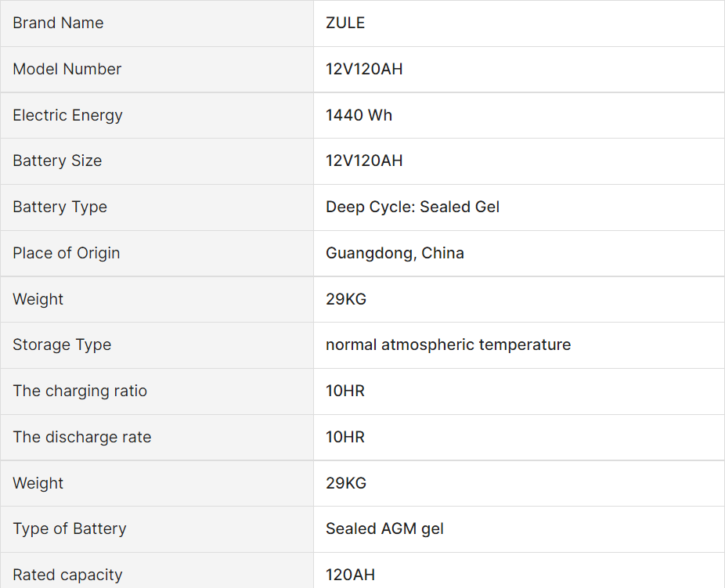Click the Sealed AGM gel value
This screenshot has height=588, width=725.
click(x=384, y=528)
